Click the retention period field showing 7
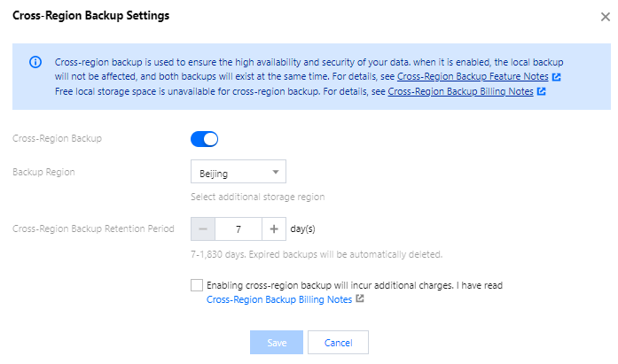Image resolution: width=618 pixels, height=364 pixels. pyautogui.click(x=239, y=228)
